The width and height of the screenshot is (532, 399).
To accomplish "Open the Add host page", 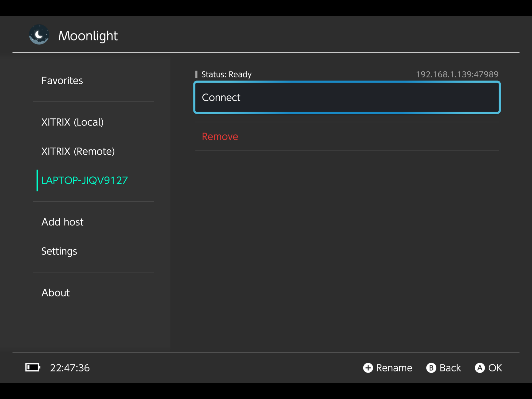I will tap(93, 222).
